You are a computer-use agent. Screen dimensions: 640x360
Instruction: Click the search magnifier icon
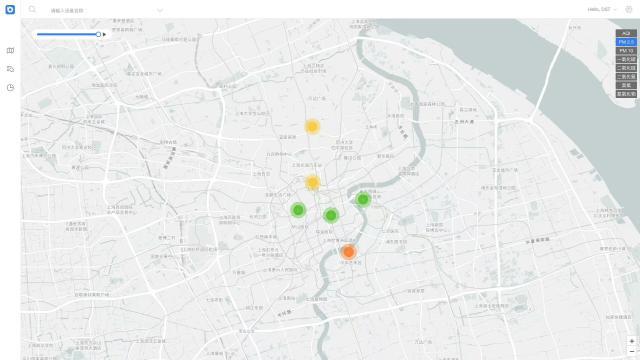[32, 9]
